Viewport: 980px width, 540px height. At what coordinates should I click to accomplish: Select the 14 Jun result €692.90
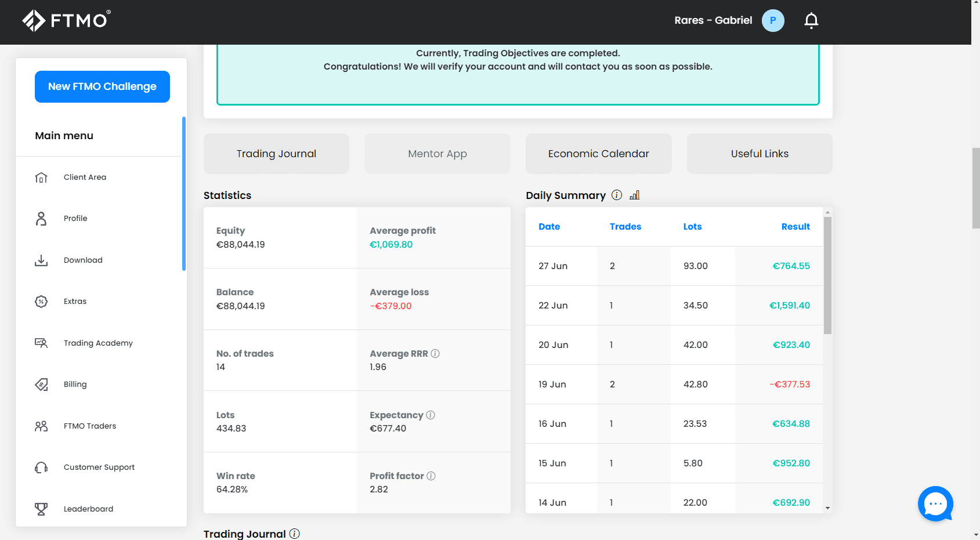[x=791, y=503]
